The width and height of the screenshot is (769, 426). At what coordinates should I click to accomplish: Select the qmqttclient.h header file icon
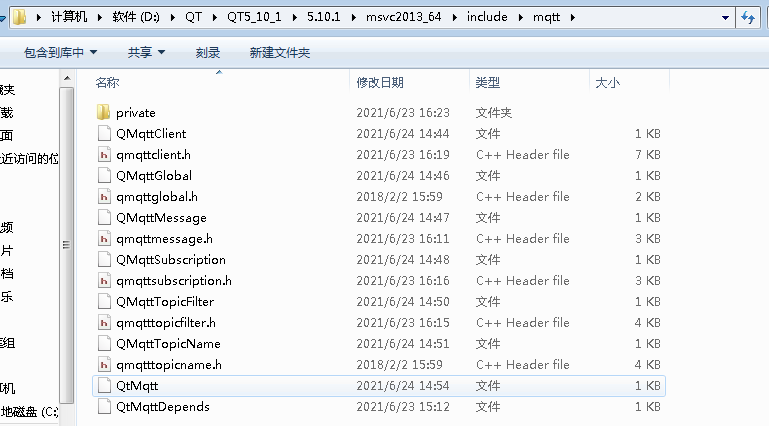pyautogui.click(x=104, y=154)
